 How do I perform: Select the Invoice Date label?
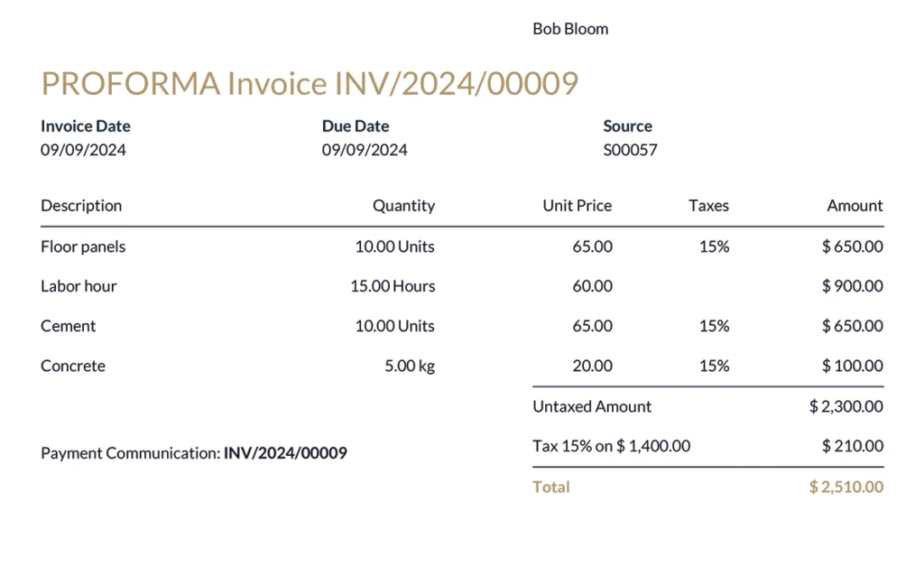click(x=86, y=126)
